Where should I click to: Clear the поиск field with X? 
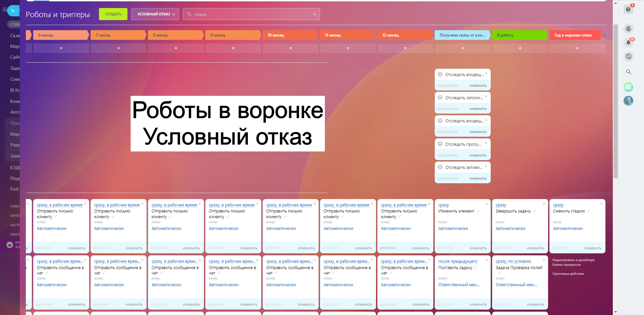click(315, 14)
